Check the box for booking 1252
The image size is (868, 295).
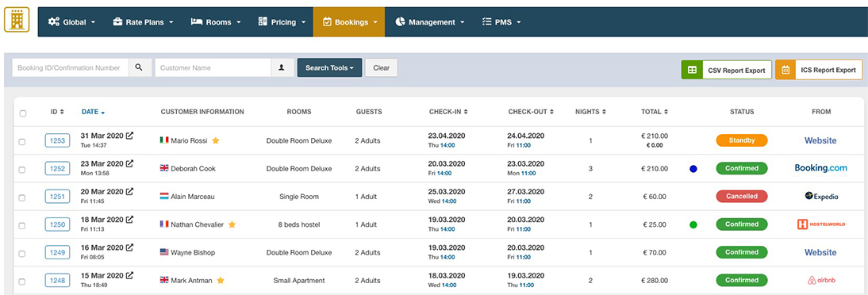click(x=22, y=170)
